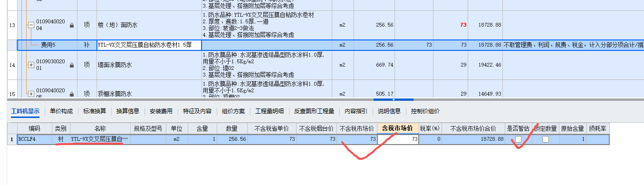Image resolution: width=644 pixels, height=185 pixels.
Task: Click the 类别 column header
Action: (61, 128)
